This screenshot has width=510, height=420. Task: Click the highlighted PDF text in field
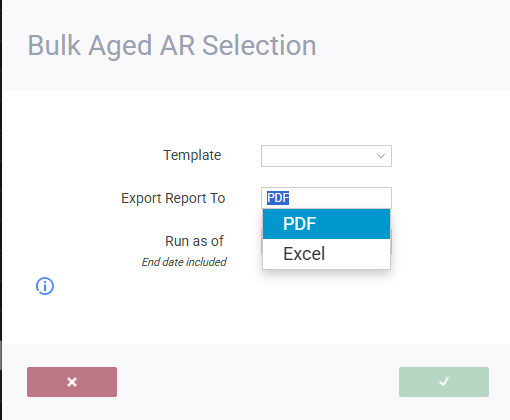click(278, 198)
